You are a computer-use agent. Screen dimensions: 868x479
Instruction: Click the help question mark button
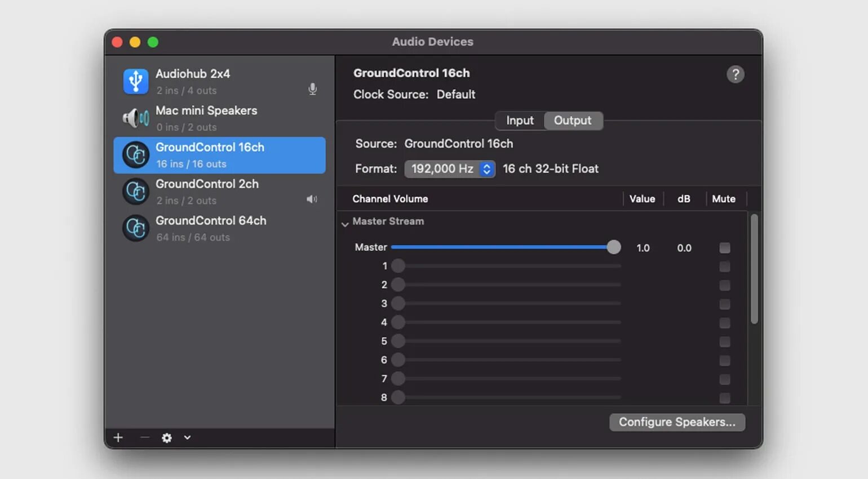click(736, 74)
